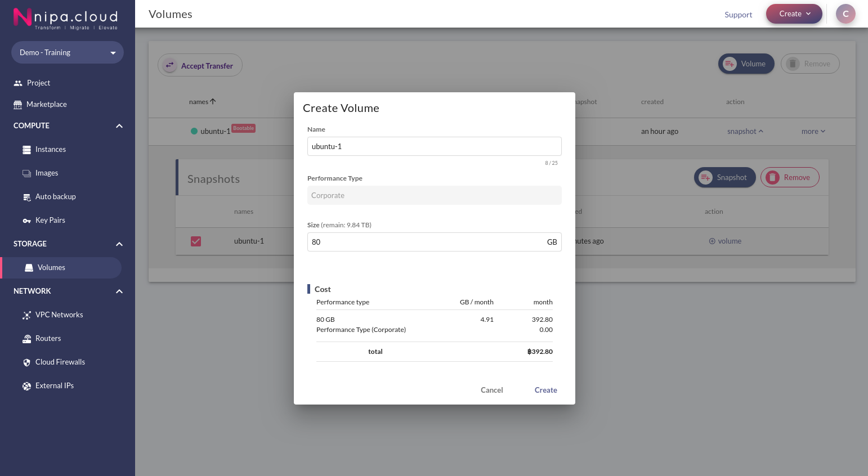Confirm with the Create button in dialog

coord(546,390)
